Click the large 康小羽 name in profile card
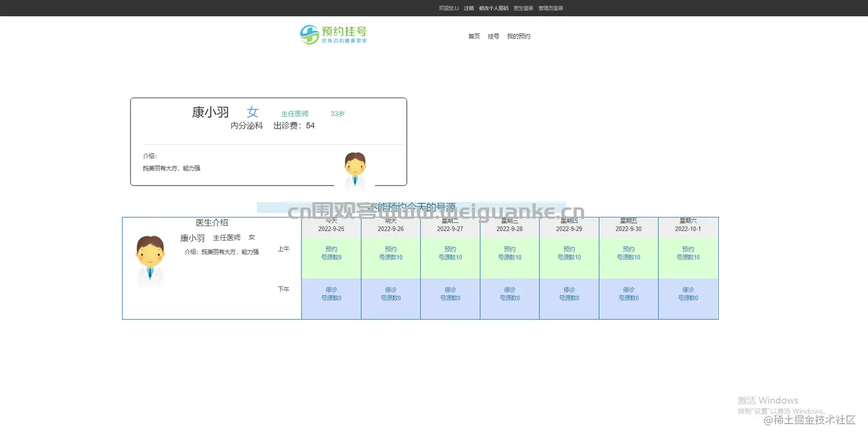 coord(210,113)
